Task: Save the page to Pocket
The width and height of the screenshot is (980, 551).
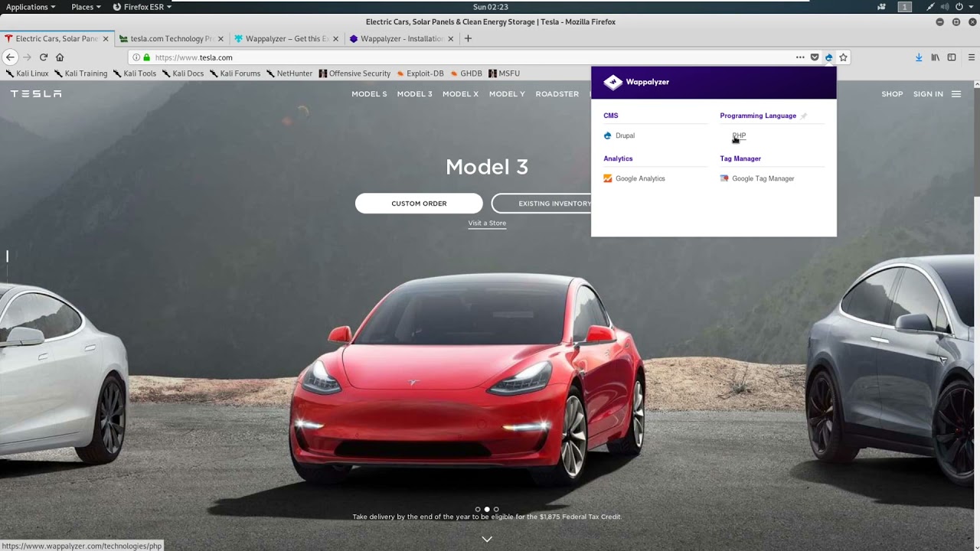Action: pos(815,57)
